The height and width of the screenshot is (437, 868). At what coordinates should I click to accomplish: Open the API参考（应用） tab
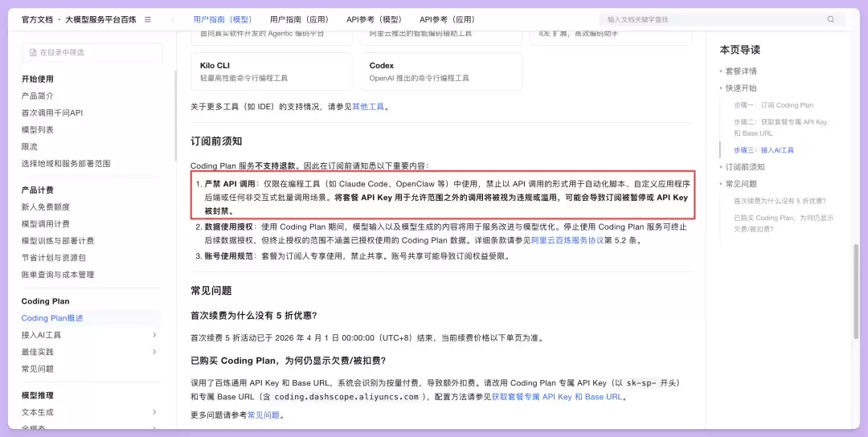(x=448, y=19)
